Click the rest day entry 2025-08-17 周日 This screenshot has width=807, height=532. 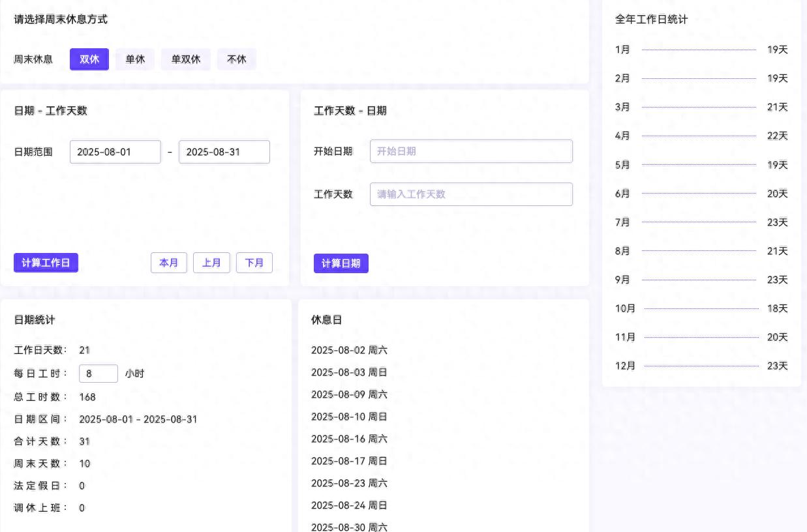coord(349,461)
